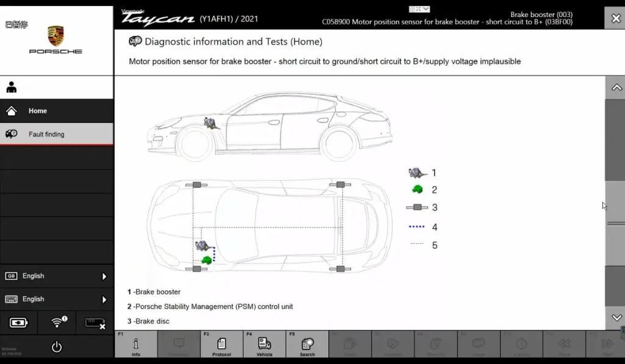Click the brake booster in side-view diagram
The image size is (625, 364).
(211, 123)
